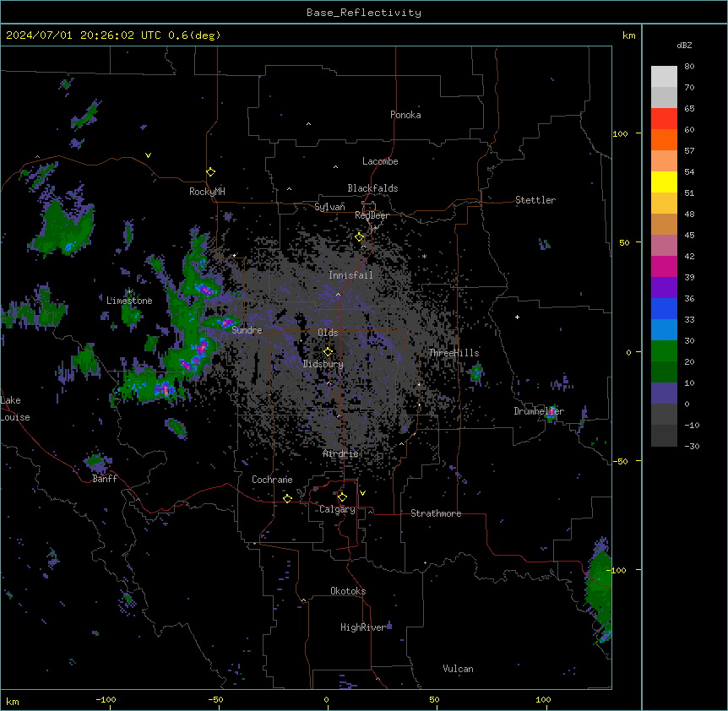Viewport: 728px width, 711px height.
Task: Click the Calgary city label
Action: click(x=337, y=509)
